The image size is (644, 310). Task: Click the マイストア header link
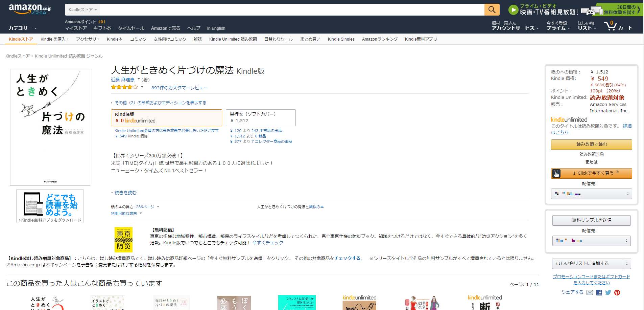pyautogui.click(x=76, y=28)
